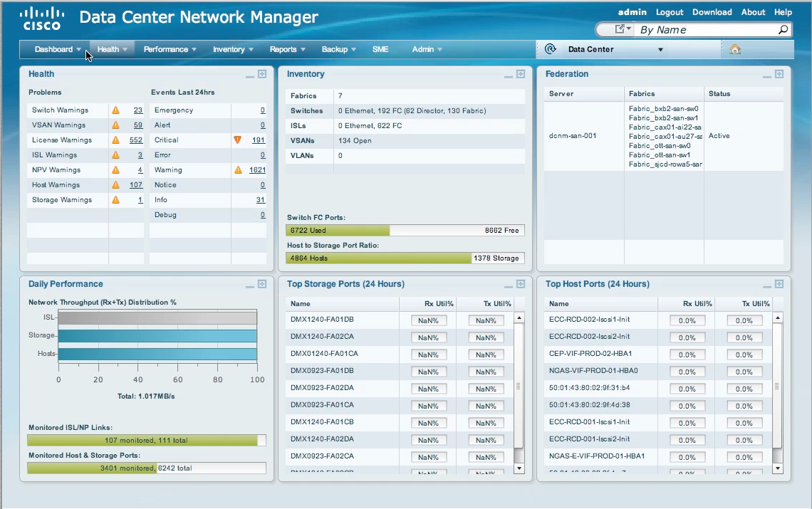The image size is (812, 509).
Task: Click the Cisco logo
Action: click(x=42, y=19)
